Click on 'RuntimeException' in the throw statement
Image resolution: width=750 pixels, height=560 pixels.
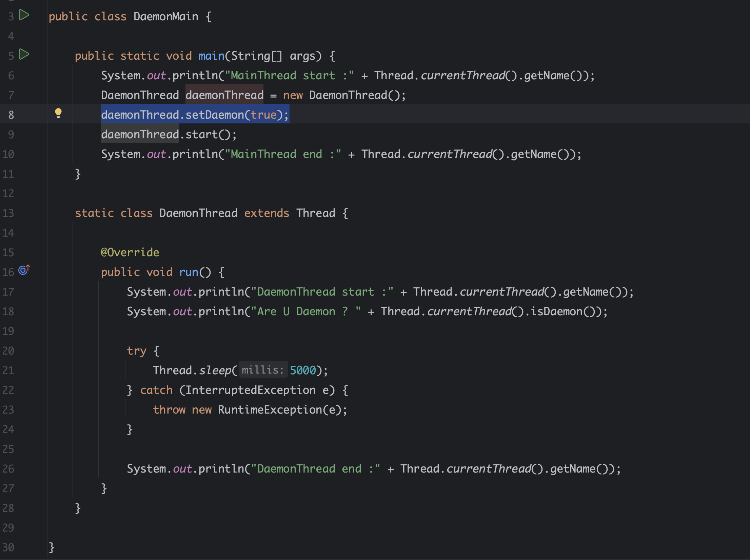(x=270, y=410)
